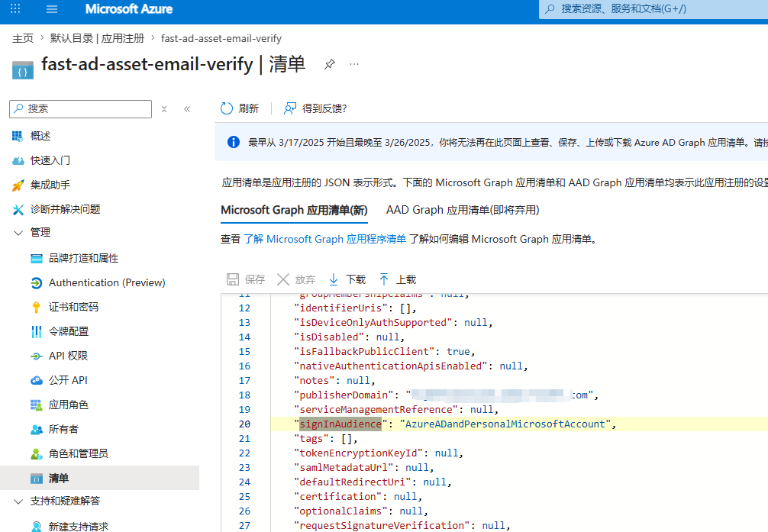Switch to Microsoft Graph 应用清单(新) tab
This screenshot has width=768, height=532.
point(294,210)
